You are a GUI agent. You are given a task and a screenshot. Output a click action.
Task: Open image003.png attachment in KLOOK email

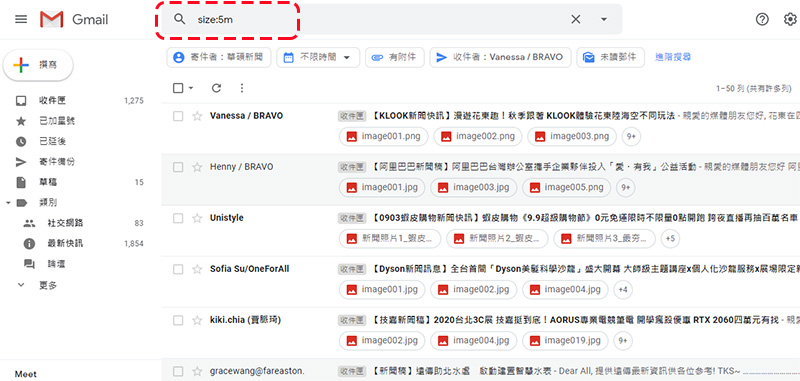[572, 137]
